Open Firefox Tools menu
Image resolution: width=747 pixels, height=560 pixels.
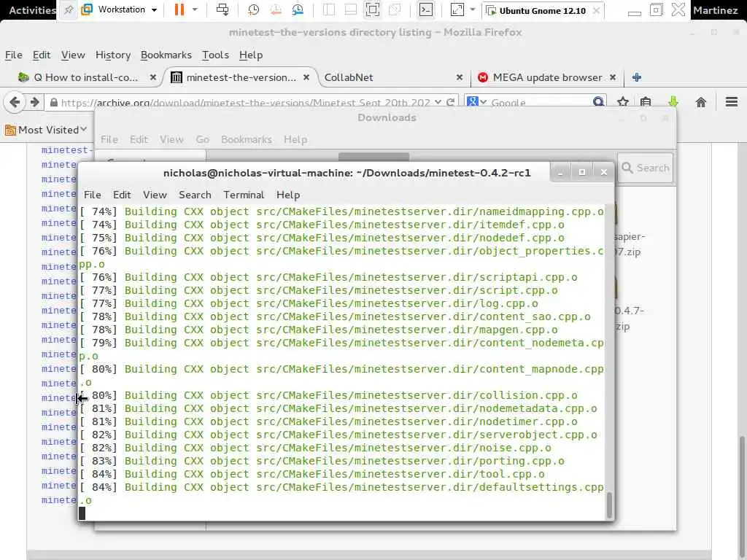coord(215,55)
